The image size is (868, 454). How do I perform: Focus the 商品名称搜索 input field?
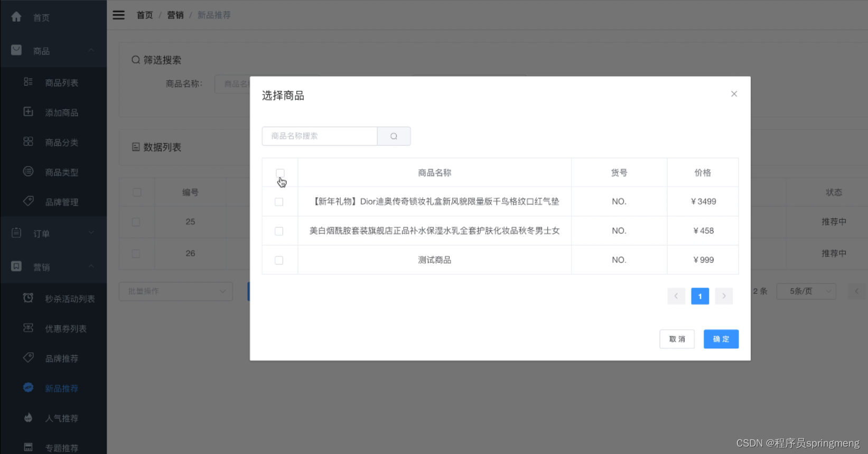(320, 136)
